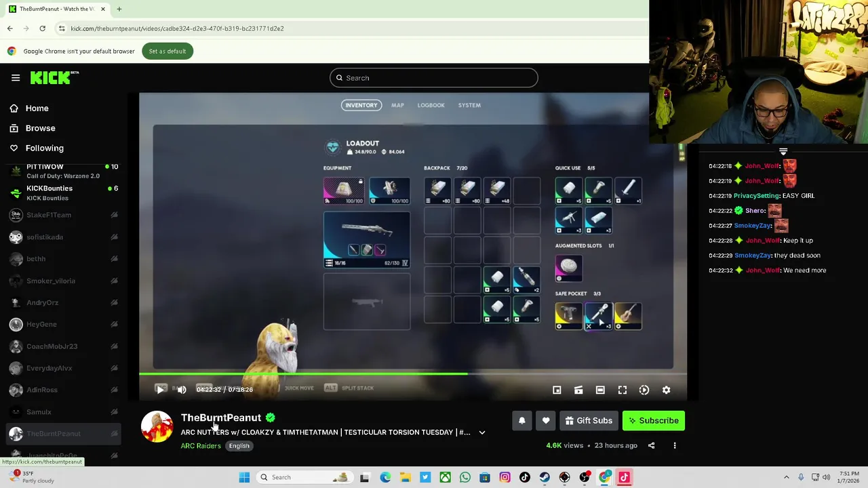868x488 pixels.
Task: Follow channel with heart button
Action: tap(546, 421)
